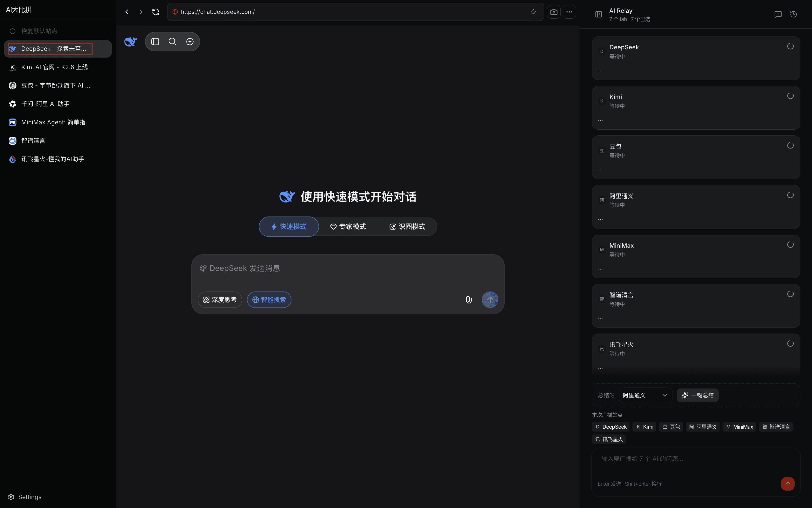
Task: Reload the DeepSeek page
Action: (x=156, y=12)
